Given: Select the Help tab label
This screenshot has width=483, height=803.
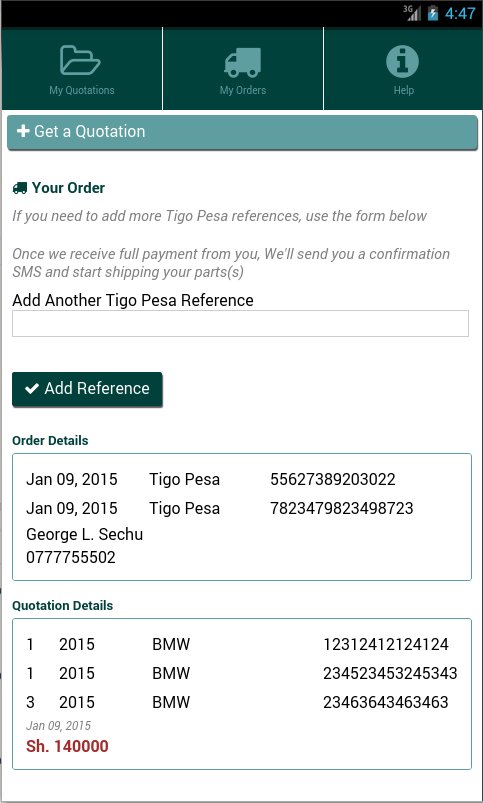Looking at the screenshot, I should coord(404,90).
